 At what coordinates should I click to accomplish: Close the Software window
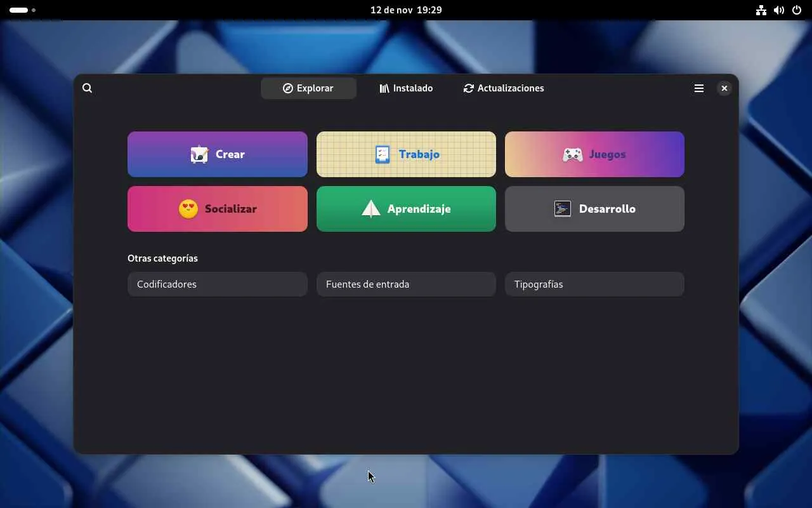pyautogui.click(x=724, y=88)
